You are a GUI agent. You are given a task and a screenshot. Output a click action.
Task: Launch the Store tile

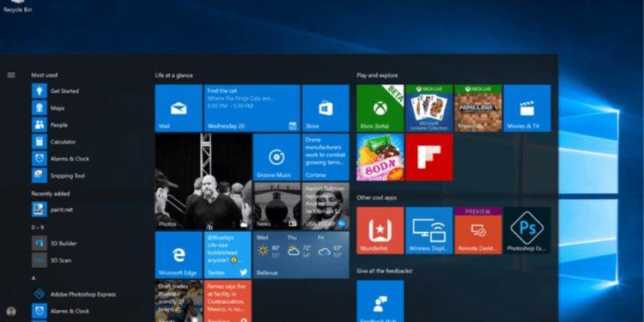(x=325, y=108)
